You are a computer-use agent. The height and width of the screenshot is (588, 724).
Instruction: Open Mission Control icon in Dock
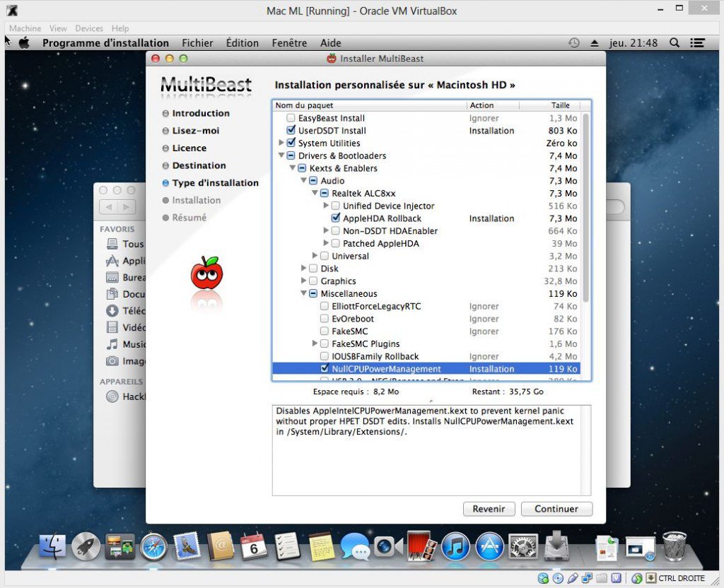click(x=120, y=548)
